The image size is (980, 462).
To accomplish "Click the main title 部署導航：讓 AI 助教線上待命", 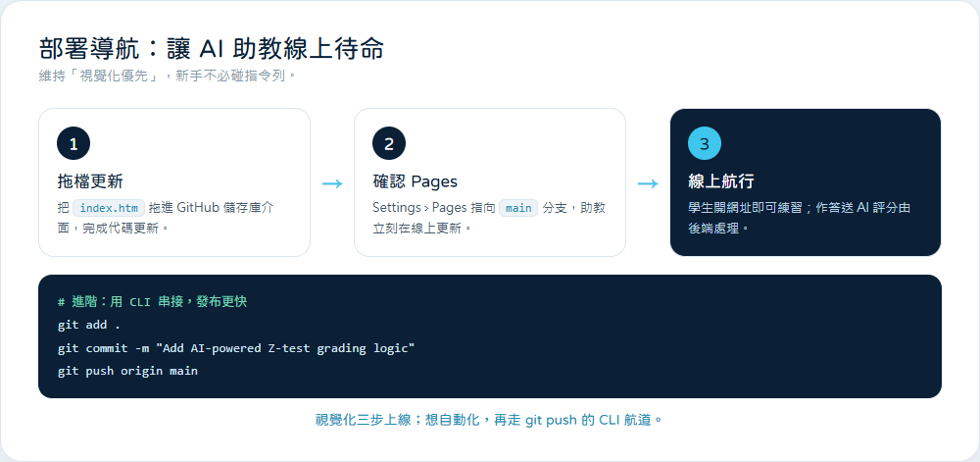I will [x=211, y=49].
